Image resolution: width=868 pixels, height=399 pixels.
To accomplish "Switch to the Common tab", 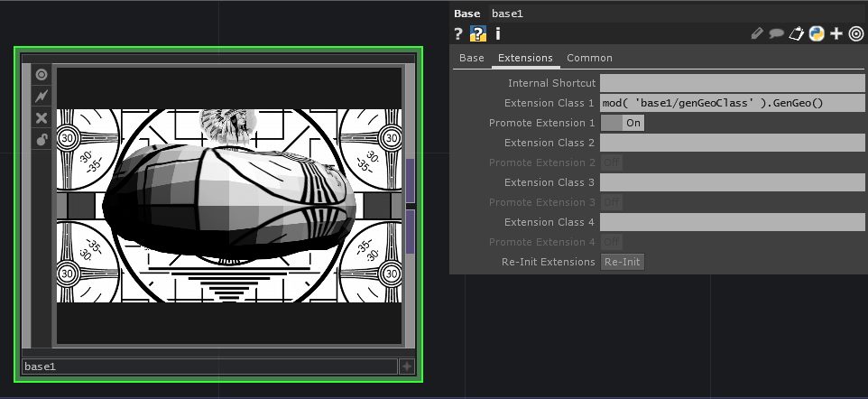I will pyautogui.click(x=589, y=58).
